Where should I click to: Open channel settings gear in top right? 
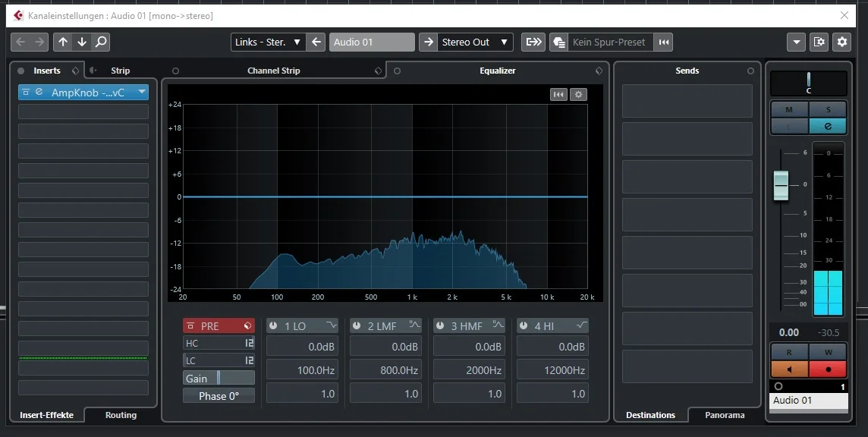point(842,42)
